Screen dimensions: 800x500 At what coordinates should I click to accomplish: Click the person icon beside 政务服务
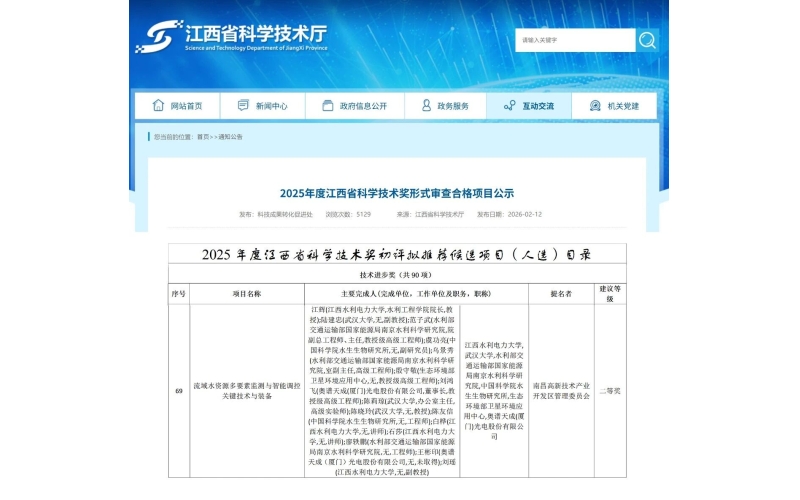(426, 105)
